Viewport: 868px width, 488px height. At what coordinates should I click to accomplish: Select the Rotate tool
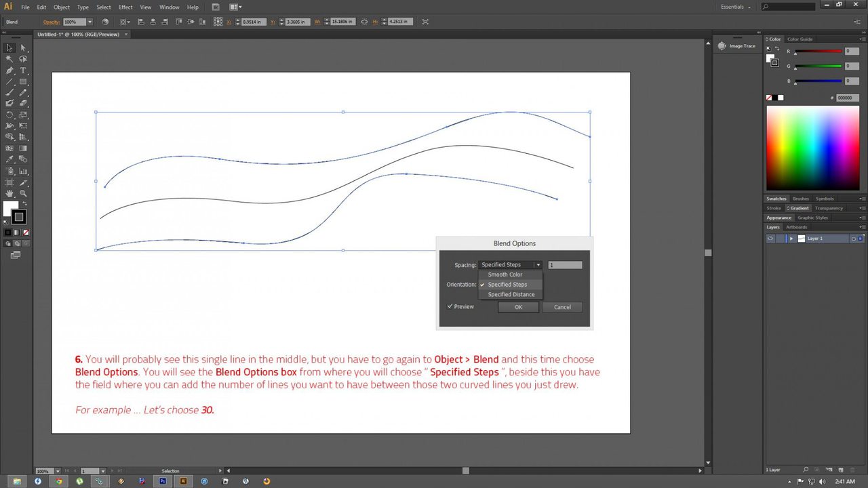pyautogui.click(x=9, y=115)
